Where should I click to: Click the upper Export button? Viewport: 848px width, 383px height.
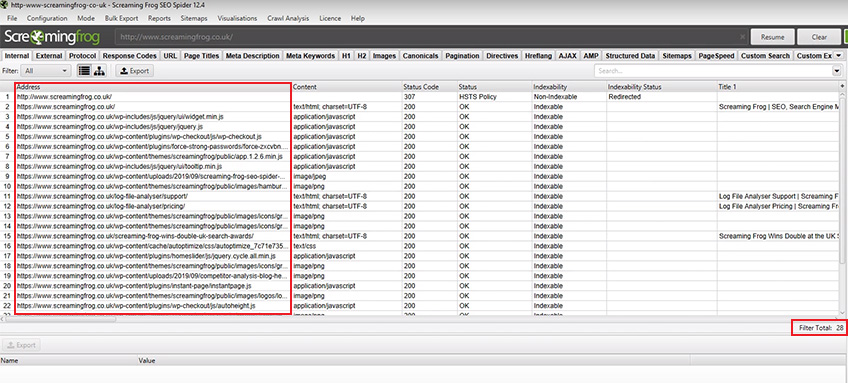pos(135,71)
